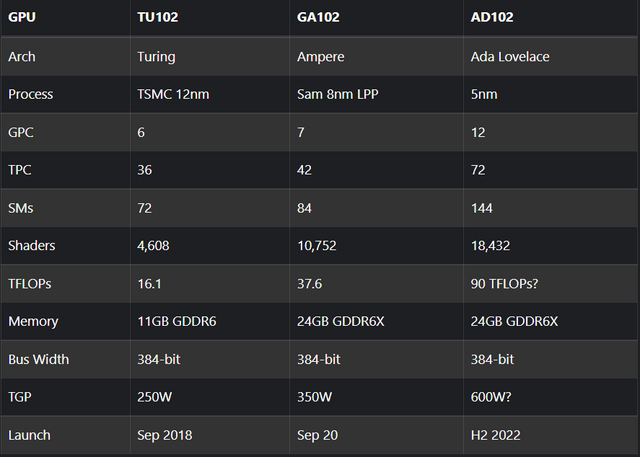Click the TFLOPs row label
This screenshot has height=457, width=640.
pos(30,284)
